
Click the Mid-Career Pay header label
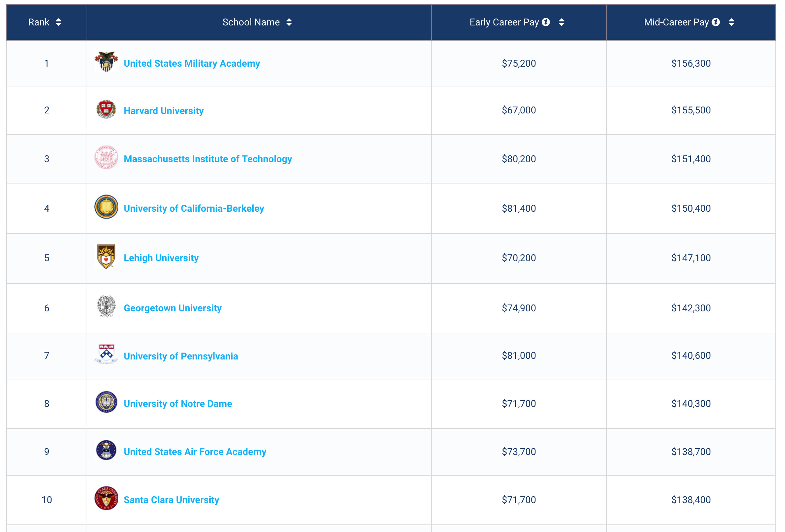click(676, 22)
